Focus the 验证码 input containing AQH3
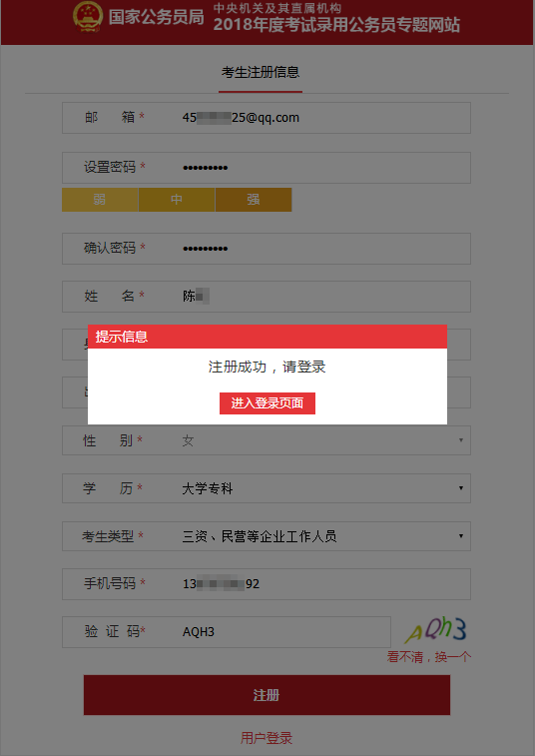The width and height of the screenshot is (535, 756). 226,631
